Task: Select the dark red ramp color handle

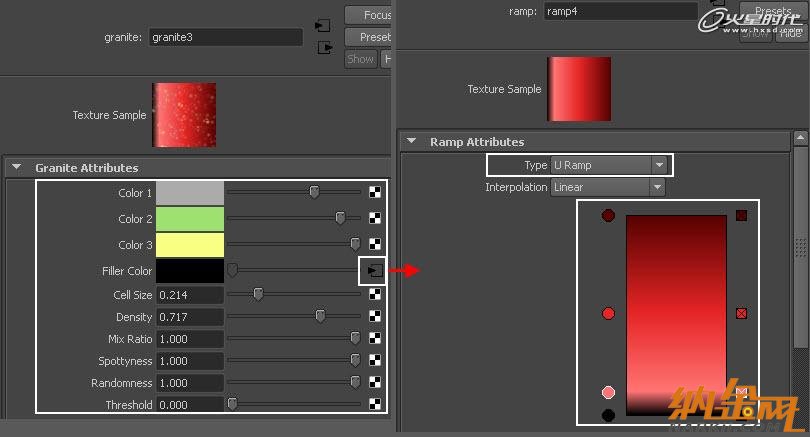Action: click(x=608, y=215)
